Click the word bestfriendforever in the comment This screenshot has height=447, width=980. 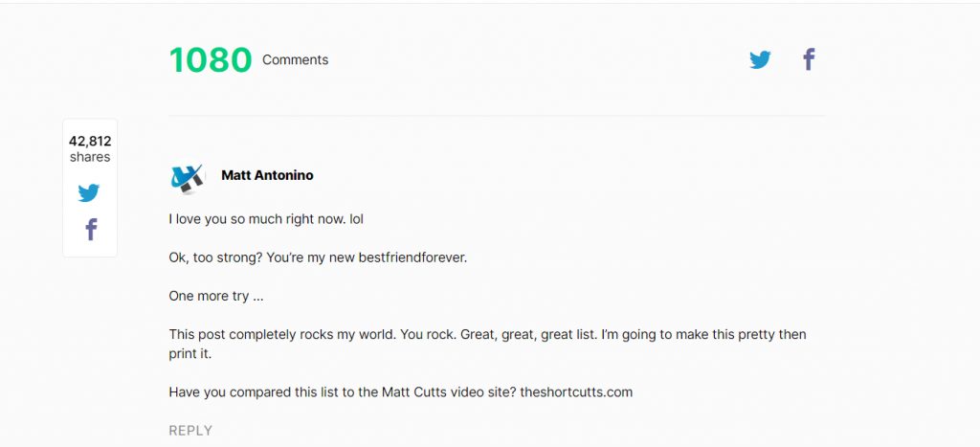coord(412,257)
